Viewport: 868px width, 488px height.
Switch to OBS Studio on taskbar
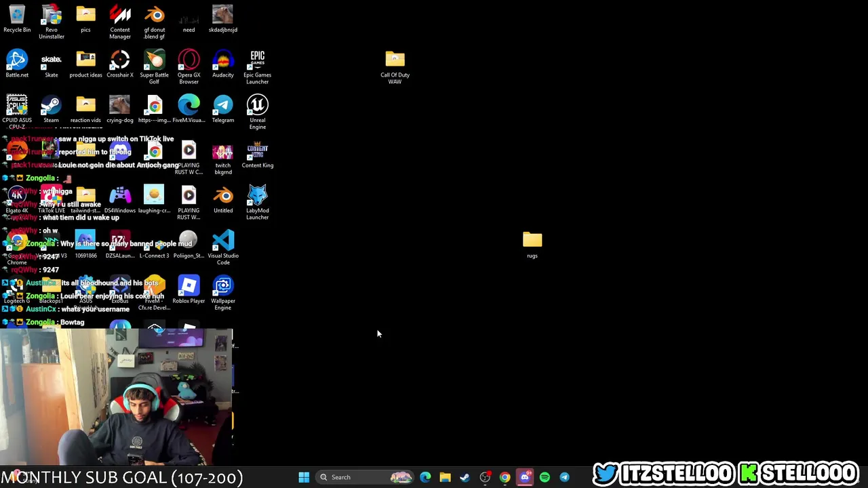(x=485, y=477)
